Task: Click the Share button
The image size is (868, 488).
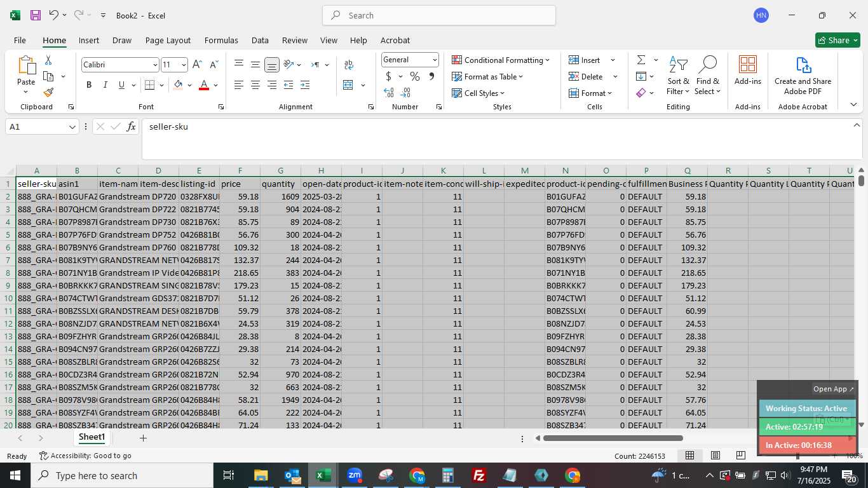Action: (x=837, y=40)
